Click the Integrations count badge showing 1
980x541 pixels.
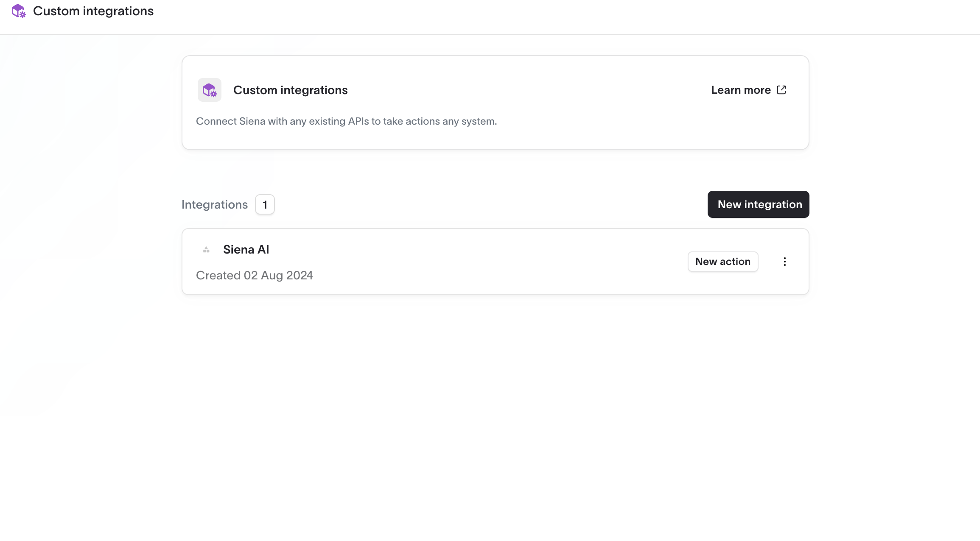265,205
